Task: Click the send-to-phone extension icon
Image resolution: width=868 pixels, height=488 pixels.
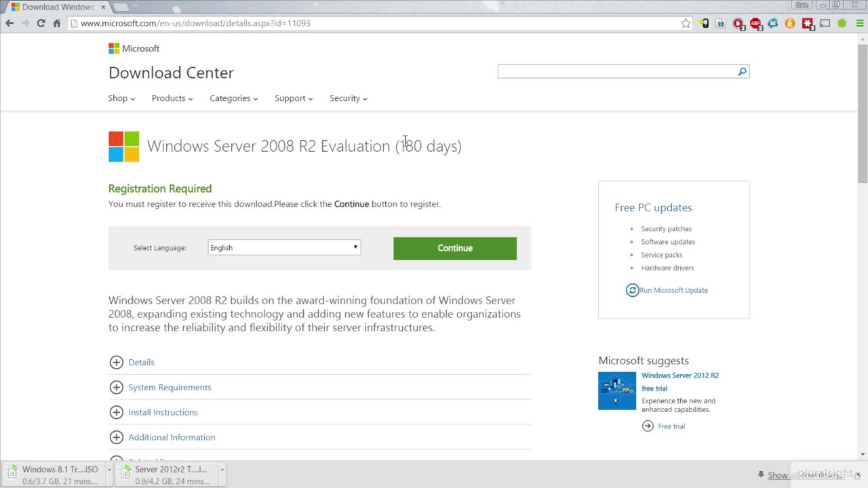Action: pyautogui.click(x=704, y=23)
